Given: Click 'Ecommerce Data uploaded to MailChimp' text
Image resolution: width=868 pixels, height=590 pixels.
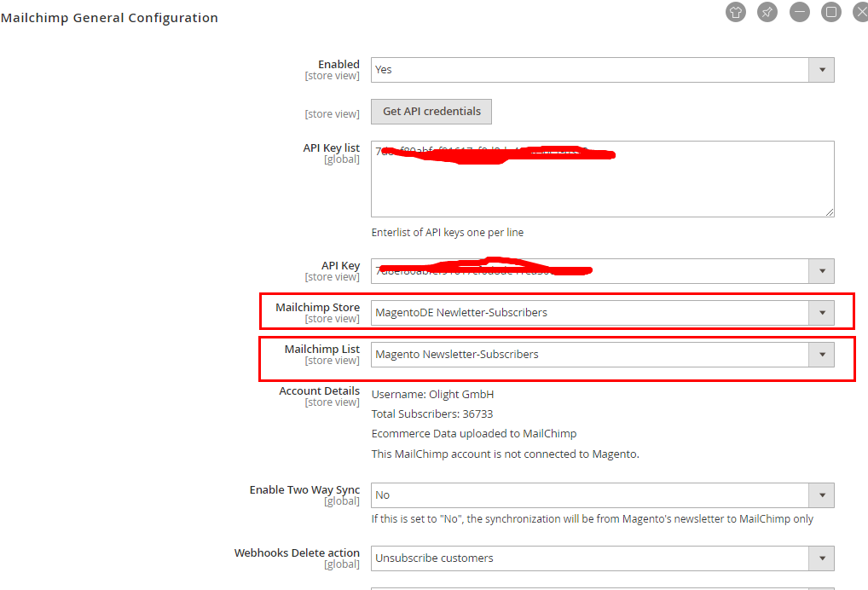Looking at the screenshot, I should (474, 433).
